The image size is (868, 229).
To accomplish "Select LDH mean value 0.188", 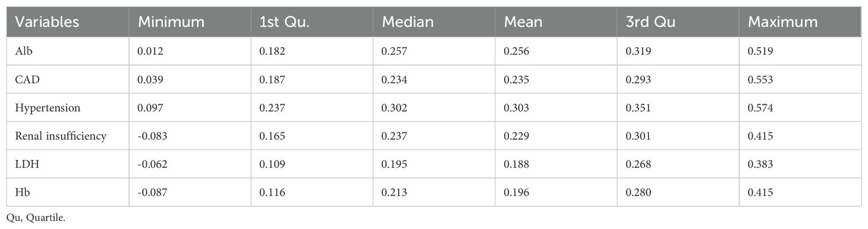I will [x=515, y=164].
